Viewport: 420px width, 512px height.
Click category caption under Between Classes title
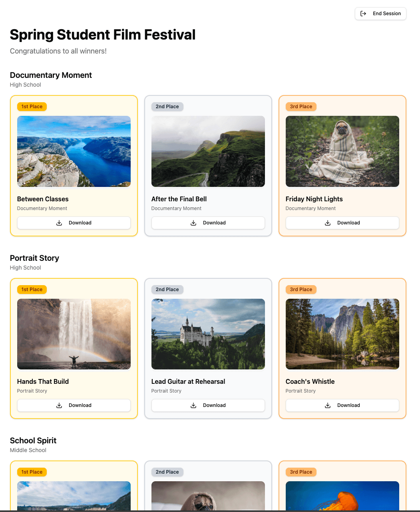pyautogui.click(x=42, y=208)
